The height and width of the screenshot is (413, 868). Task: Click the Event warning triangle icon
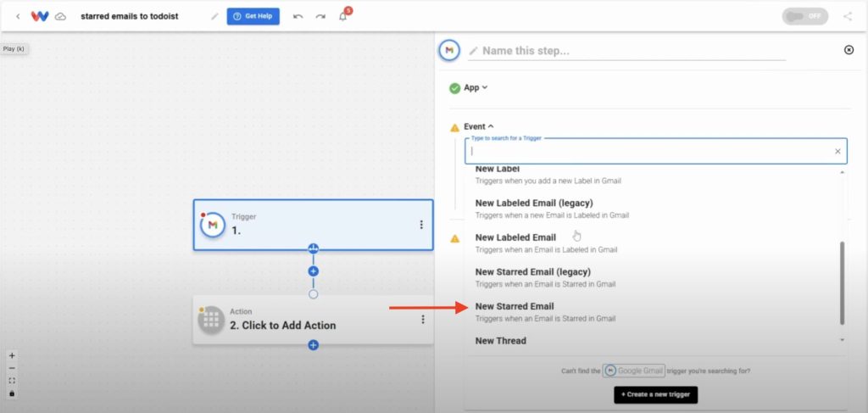click(455, 127)
